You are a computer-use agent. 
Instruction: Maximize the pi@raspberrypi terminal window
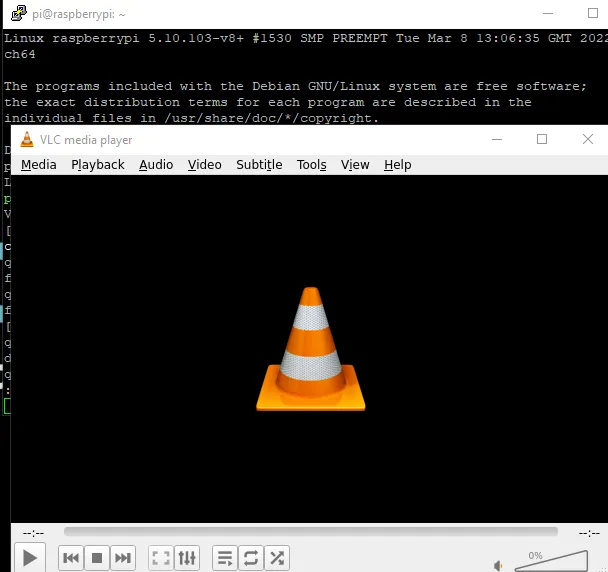pyautogui.click(x=592, y=14)
